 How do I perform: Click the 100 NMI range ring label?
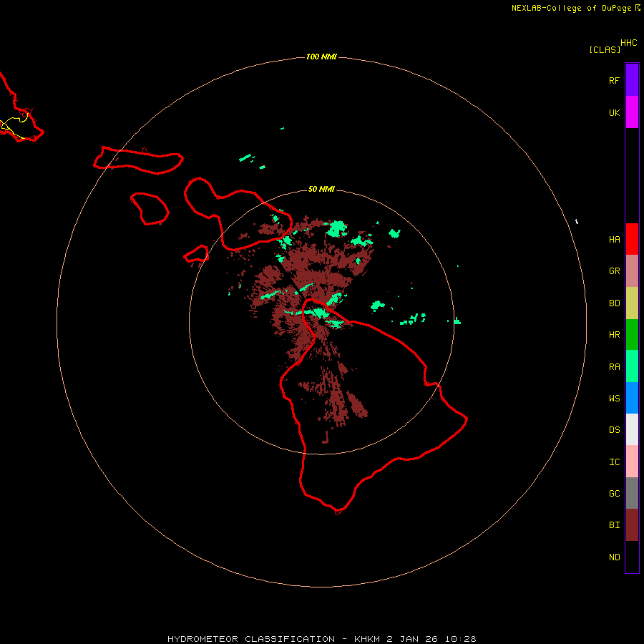tap(321, 57)
